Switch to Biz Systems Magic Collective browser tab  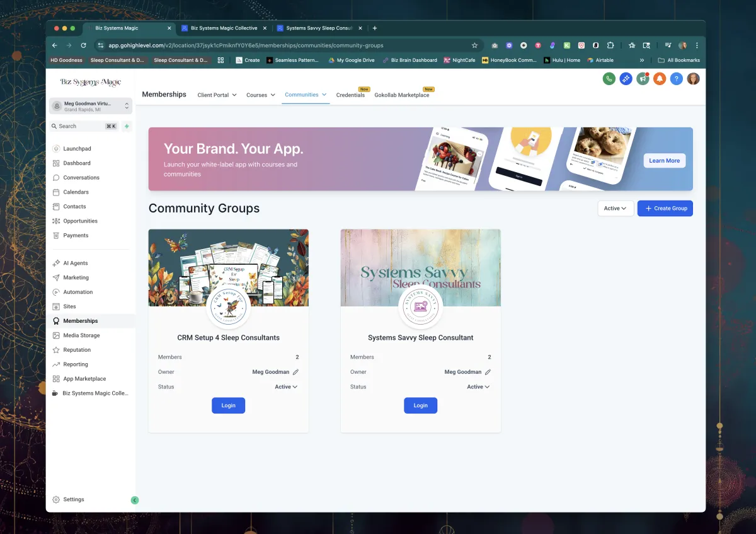(x=223, y=28)
